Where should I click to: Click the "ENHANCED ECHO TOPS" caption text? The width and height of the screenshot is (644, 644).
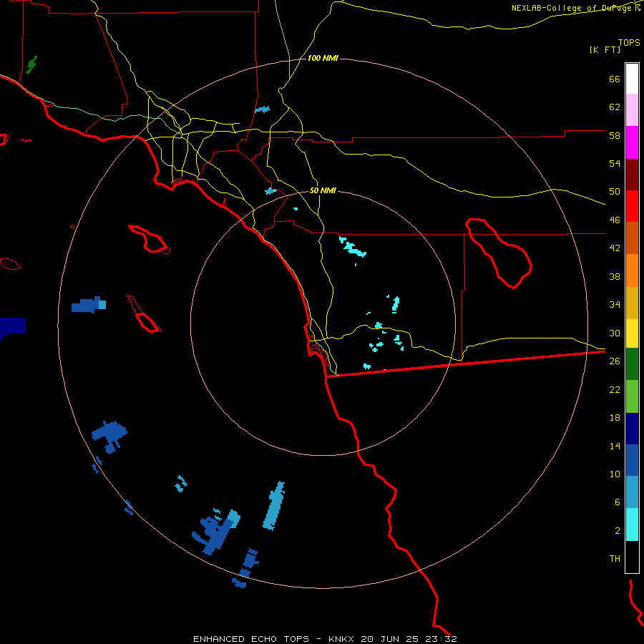[251, 639]
